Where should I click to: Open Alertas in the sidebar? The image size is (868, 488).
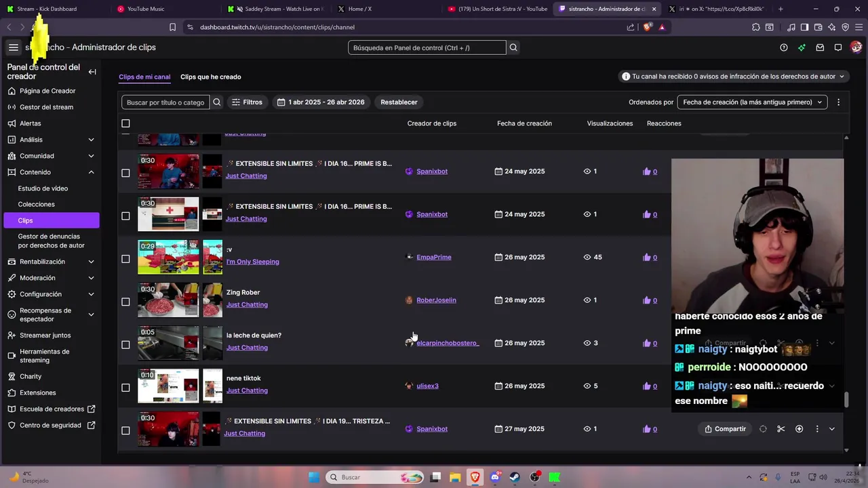tap(30, 123)
